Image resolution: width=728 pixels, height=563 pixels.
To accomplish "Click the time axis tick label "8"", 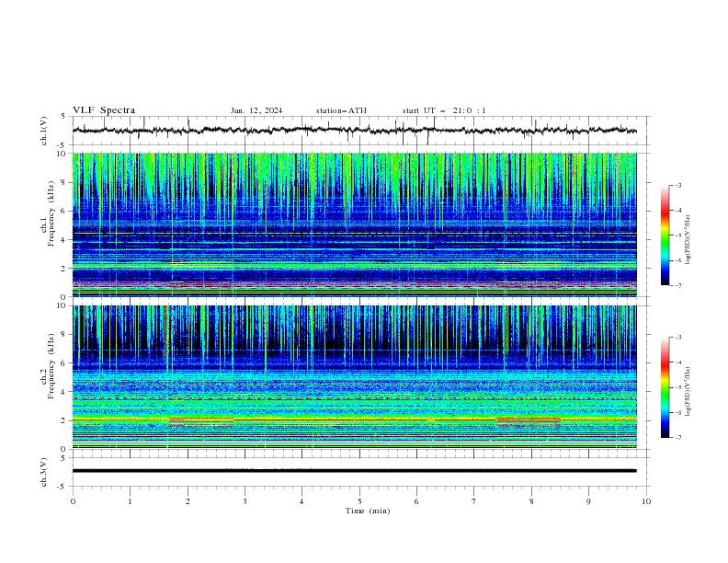I will [531, 501].
